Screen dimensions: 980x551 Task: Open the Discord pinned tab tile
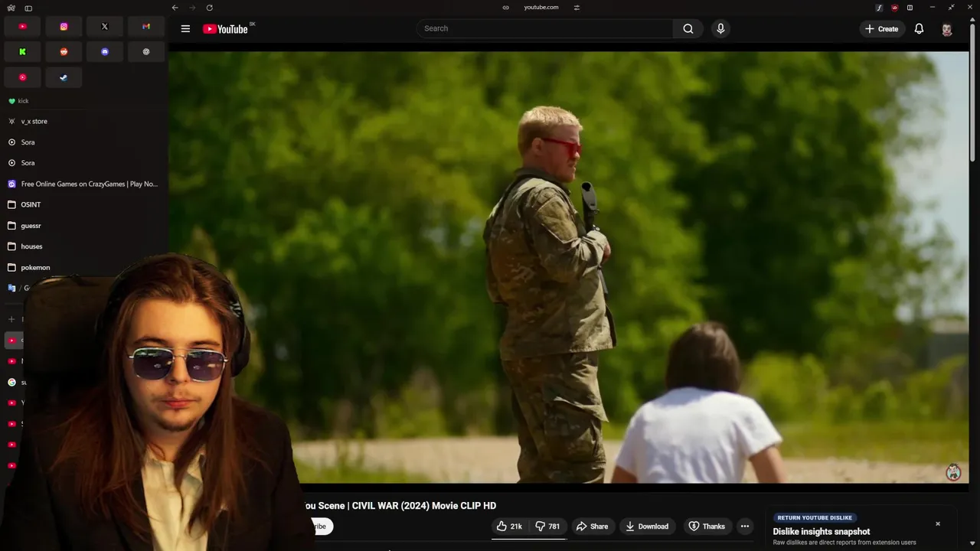click(x=105, y=52)
